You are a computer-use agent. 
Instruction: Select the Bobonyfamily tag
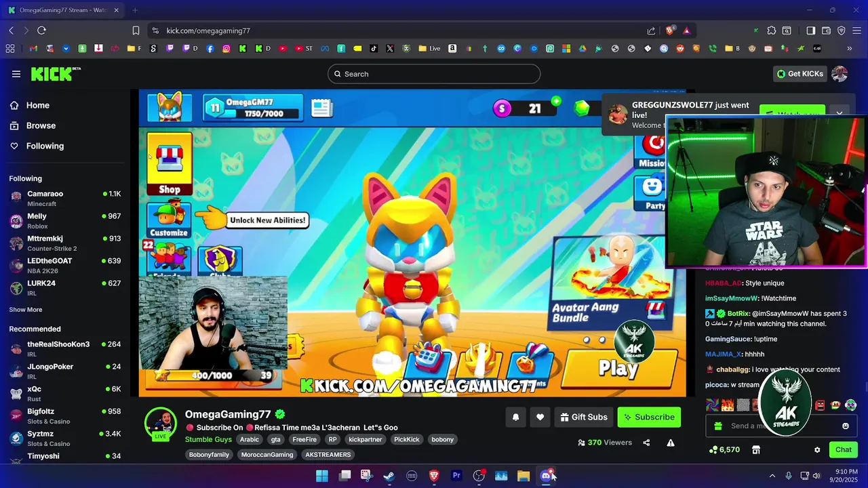[x=209, y=455]
